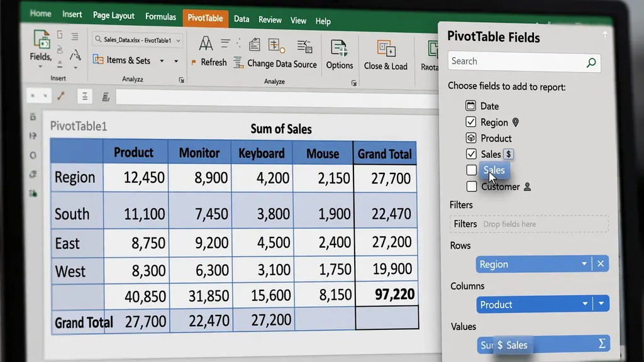Click the second arrow on Product field
Image resolution: width=644 pixels, height=362 pixels.
click(601, 304)
